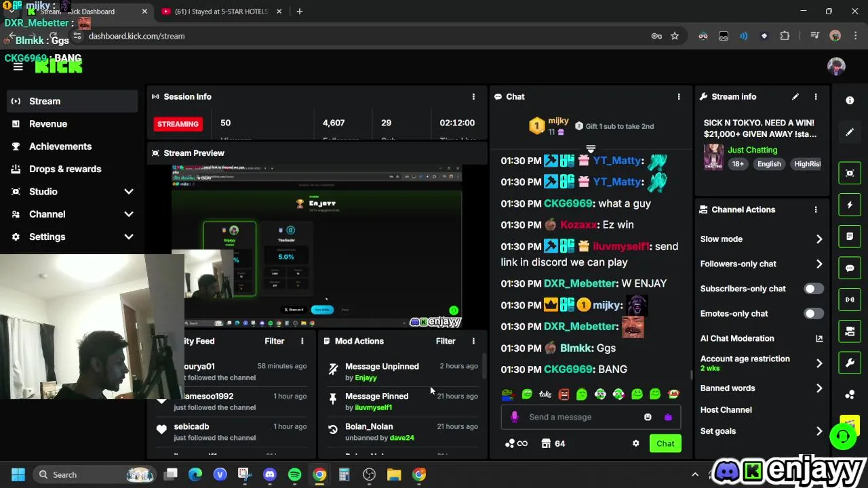Image resolution: width=868 pixels, height=488 pixels.
Task: Toggle the lightning bolt widget icon
Action: tap(850, 205)
